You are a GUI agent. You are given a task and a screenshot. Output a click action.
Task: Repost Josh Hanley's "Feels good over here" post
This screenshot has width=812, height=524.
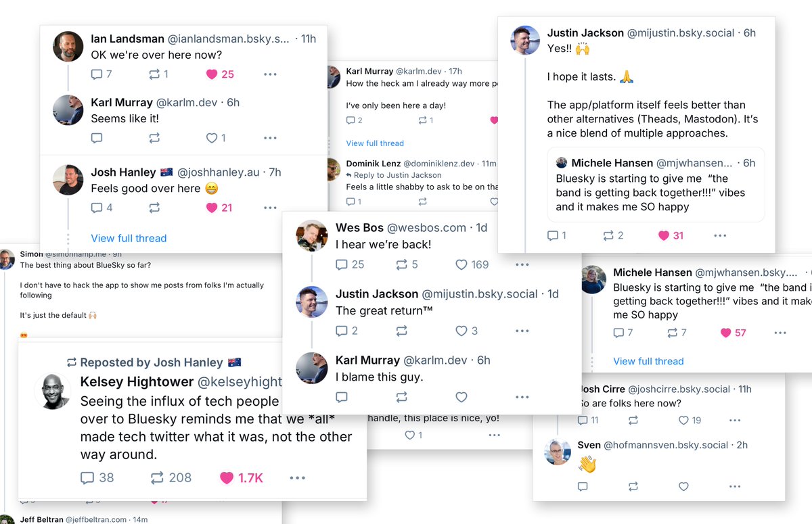[x=154, y=208]
